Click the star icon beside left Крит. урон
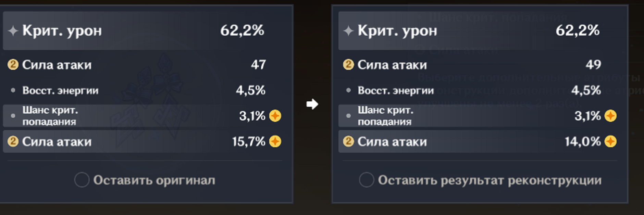The width and height of the screenshot is (644, 215). (13, 31)
